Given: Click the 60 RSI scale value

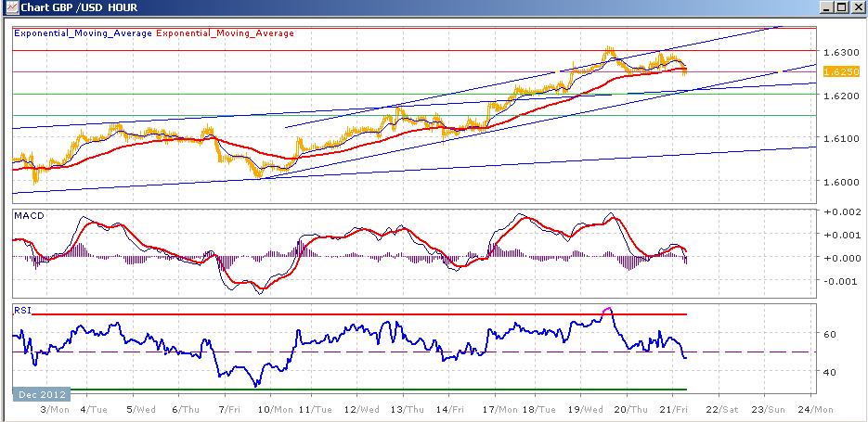Looking at the screenshot, I should (x=832, y=334).
